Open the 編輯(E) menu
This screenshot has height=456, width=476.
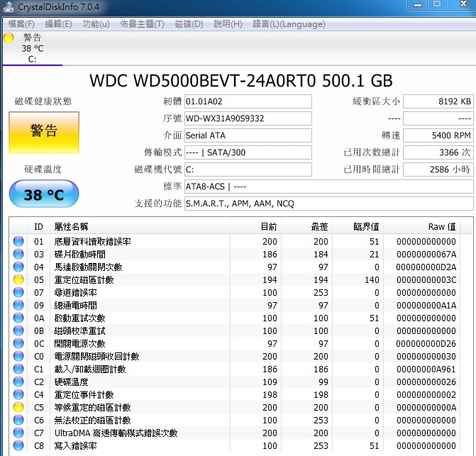[x=58, y=24]
